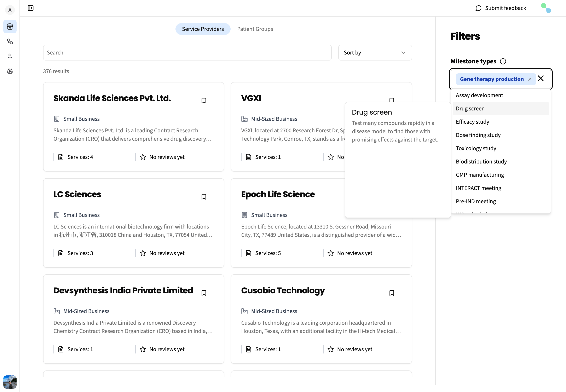
Task: Select Pre-IND meeting option
Action: (x=501, y=201)
